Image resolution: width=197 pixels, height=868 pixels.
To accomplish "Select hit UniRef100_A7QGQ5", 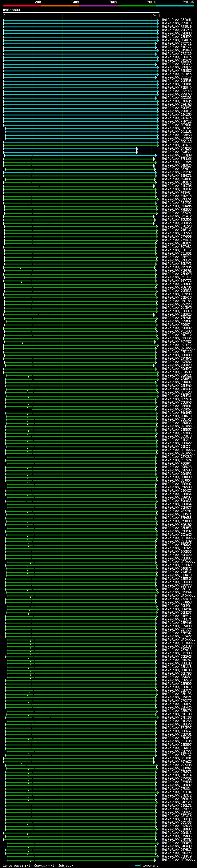I will pos(176,101).
